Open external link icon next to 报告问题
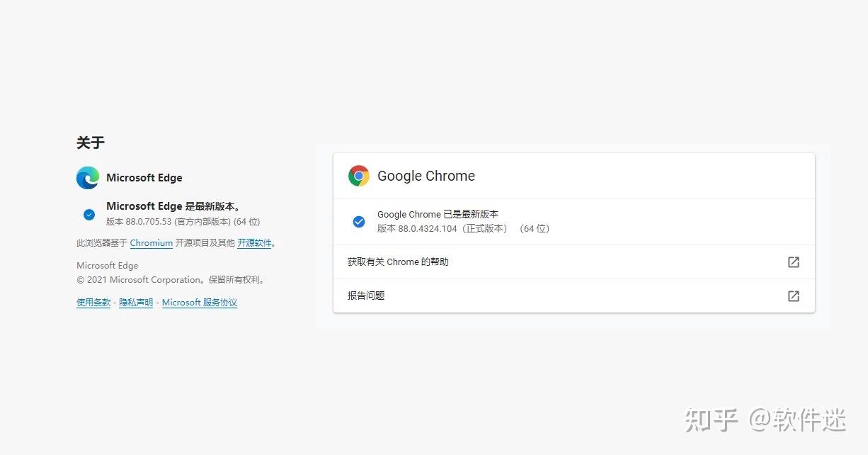 [x=793, y=296]
